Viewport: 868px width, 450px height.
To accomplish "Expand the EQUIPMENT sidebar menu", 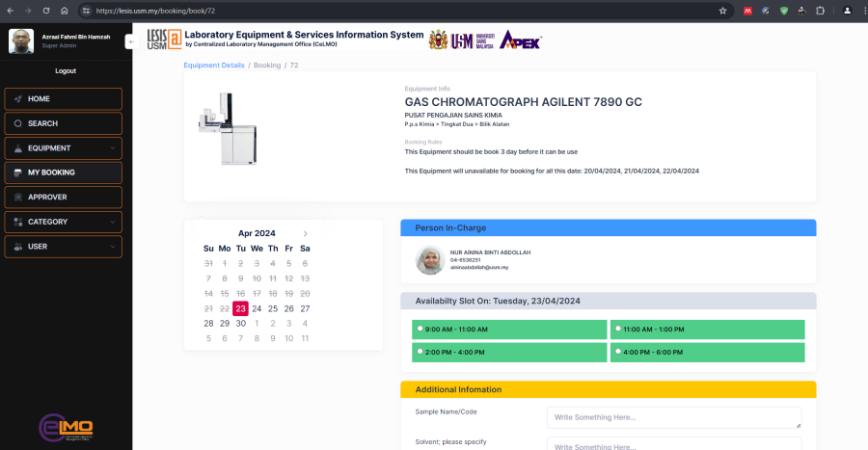I will click(x=63, y=148).
